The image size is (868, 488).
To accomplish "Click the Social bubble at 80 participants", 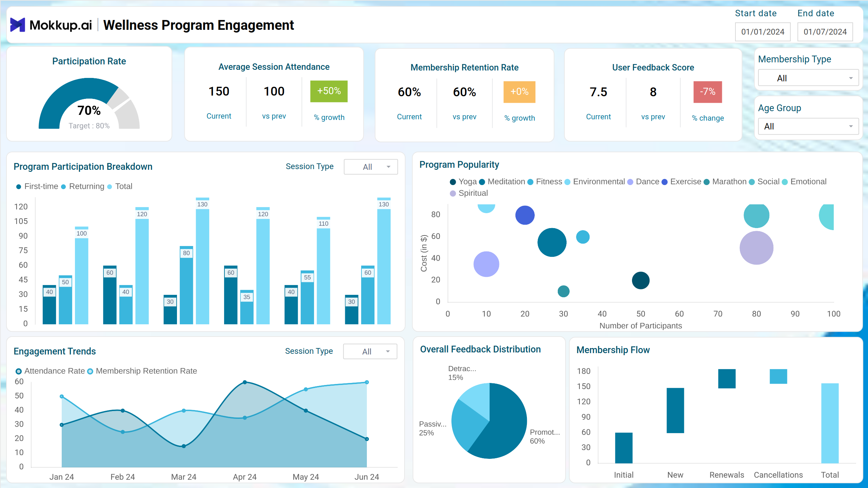I will tap(756, 216).
